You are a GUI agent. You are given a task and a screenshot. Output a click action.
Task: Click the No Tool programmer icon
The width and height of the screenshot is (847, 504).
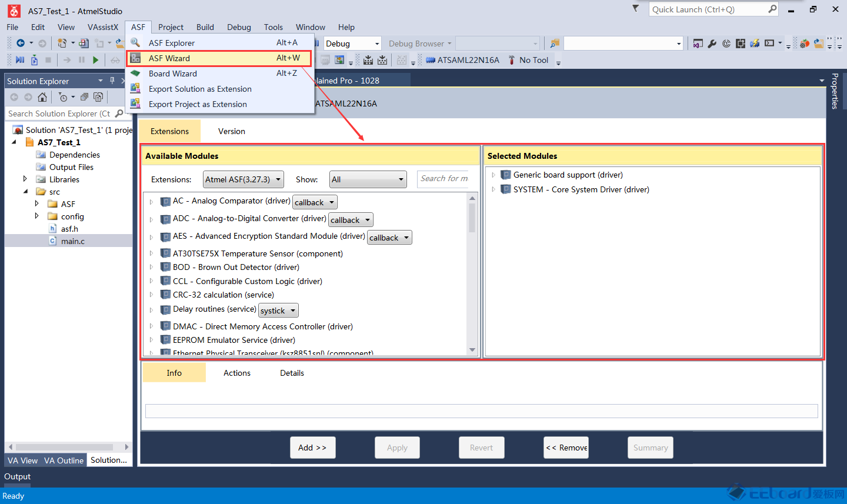coord(512,60)
